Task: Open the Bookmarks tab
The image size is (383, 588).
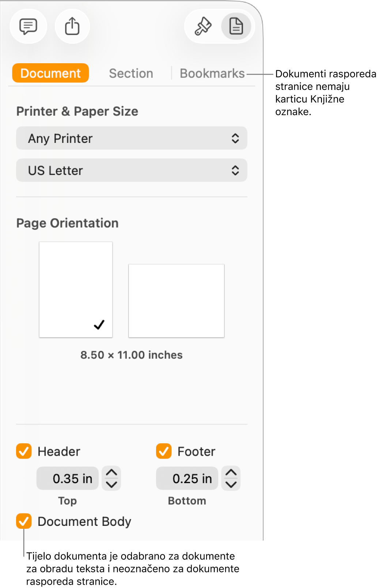Action: [212, 73]
